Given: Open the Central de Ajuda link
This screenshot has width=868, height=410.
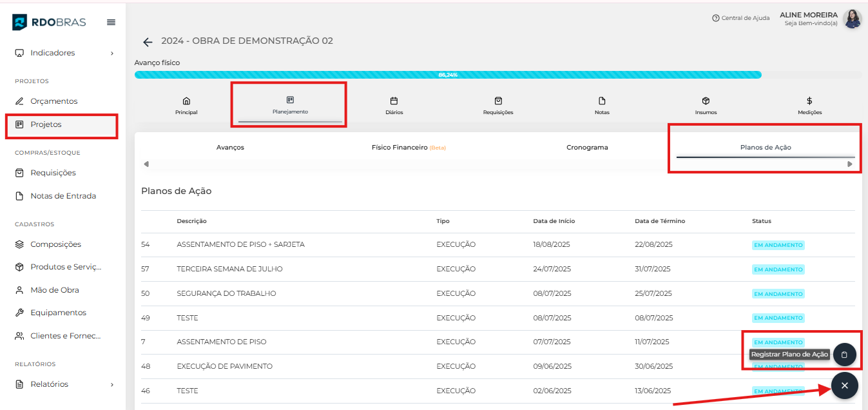Looking at the screenshot, I should [x=740, y=18].
